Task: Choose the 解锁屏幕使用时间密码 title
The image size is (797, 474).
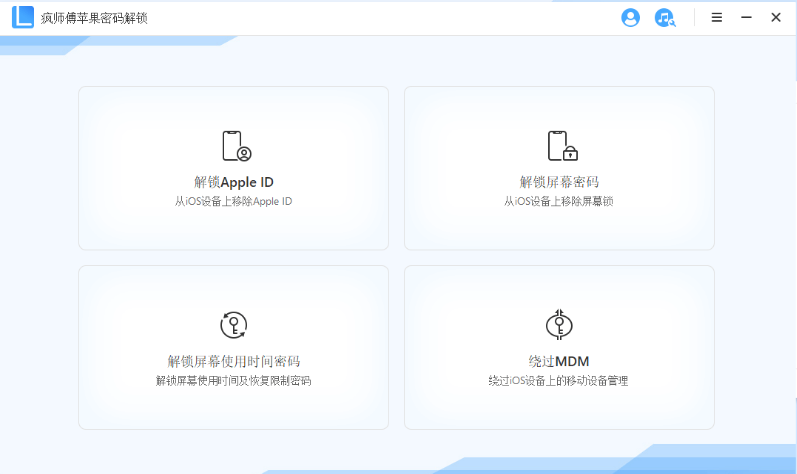Action: tap(233, 361)
